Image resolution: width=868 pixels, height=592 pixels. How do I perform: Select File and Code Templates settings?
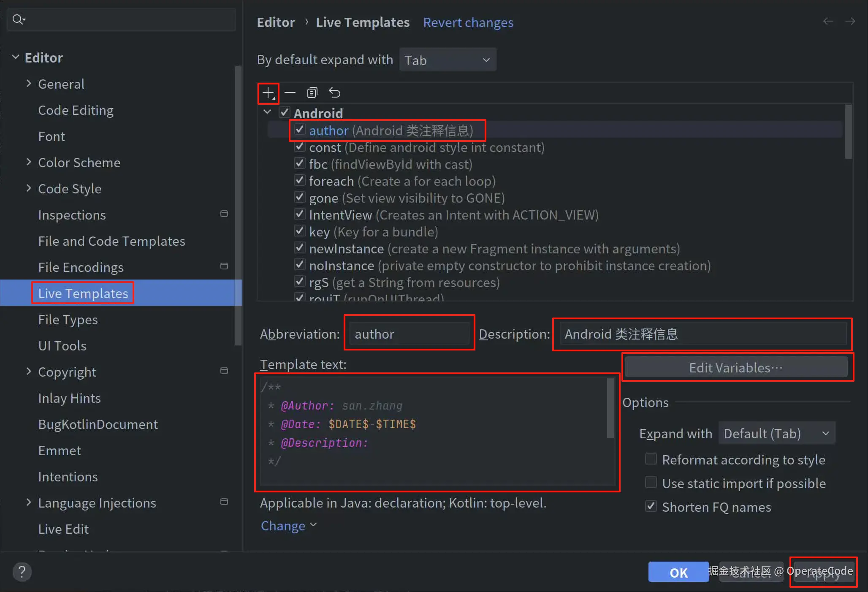pos(111,241)
